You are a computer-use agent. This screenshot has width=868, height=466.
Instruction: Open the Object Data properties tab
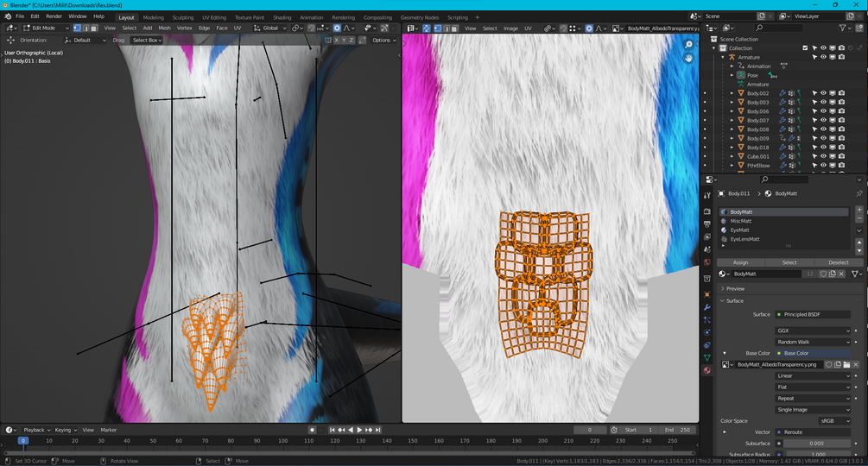click(x=706, y=357)
